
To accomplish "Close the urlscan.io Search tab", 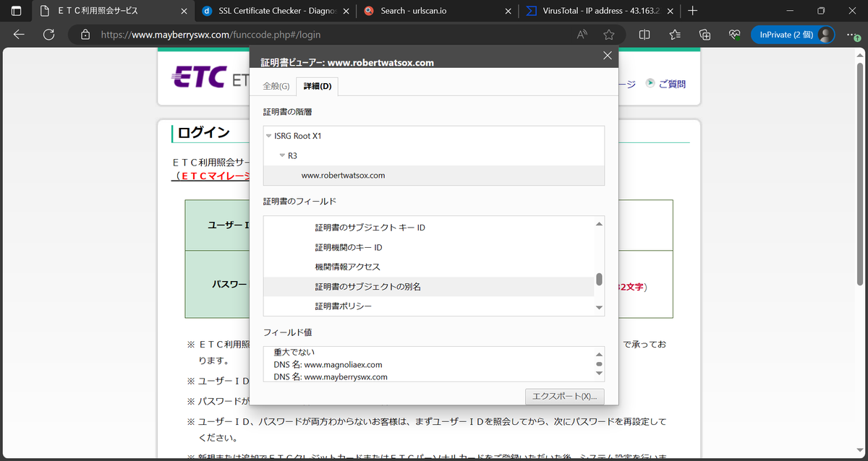I will (x=507, y=11).
